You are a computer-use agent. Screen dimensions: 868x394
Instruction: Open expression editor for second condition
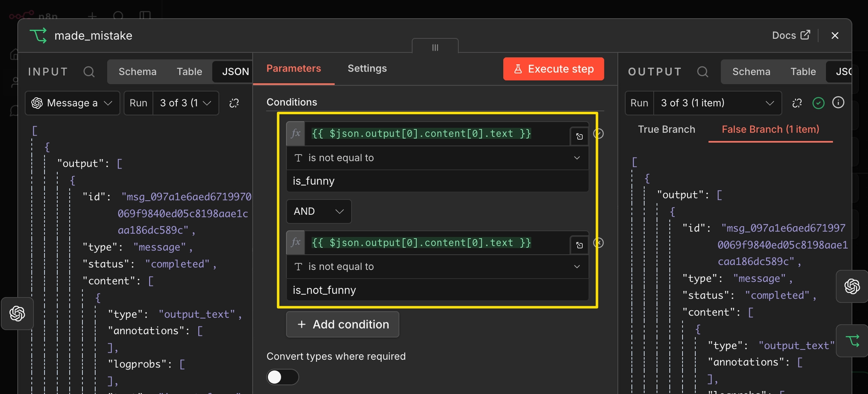click(x=579, y=245)
